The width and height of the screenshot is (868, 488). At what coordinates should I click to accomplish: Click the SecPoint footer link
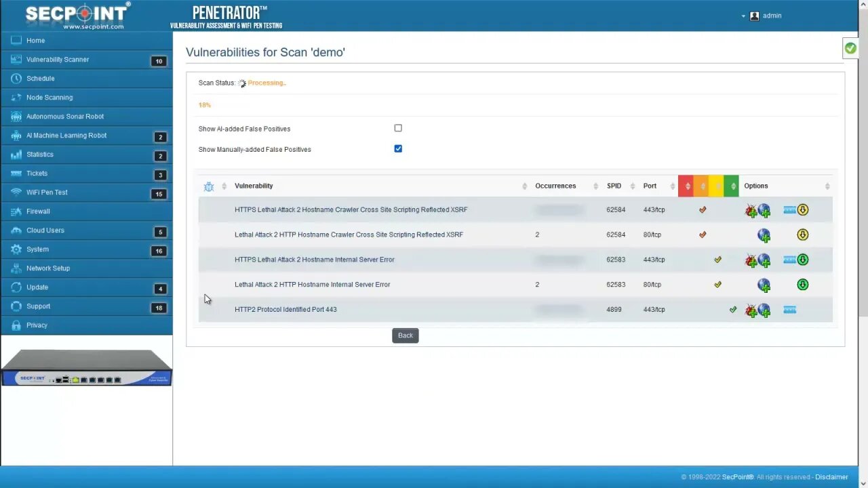click(738, 477)
